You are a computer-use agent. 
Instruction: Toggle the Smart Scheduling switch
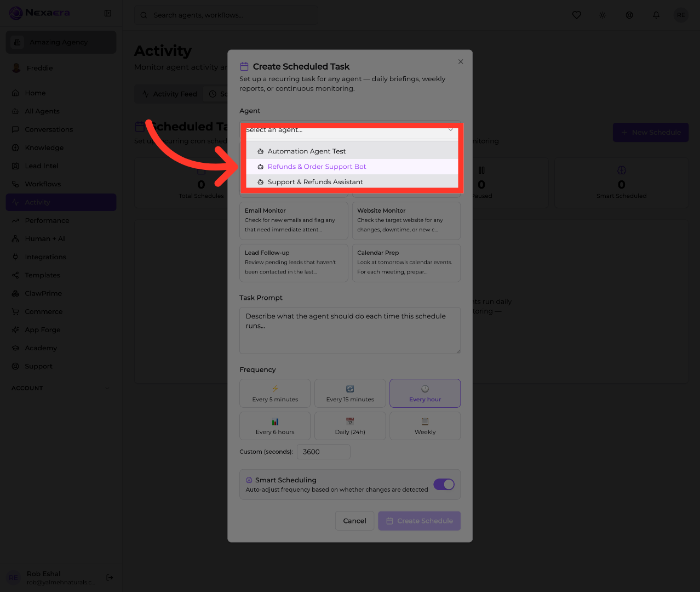pyautogui.click(x=444, y=485)
